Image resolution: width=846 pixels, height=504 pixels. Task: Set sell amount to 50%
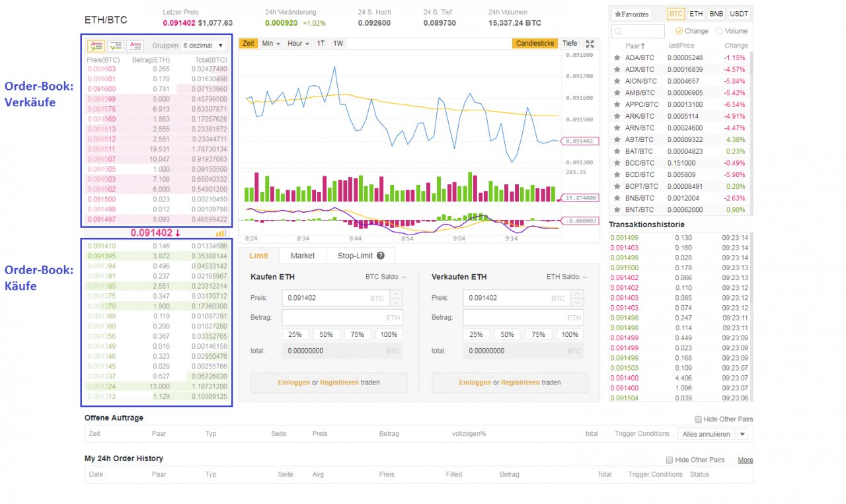(507, 334)
